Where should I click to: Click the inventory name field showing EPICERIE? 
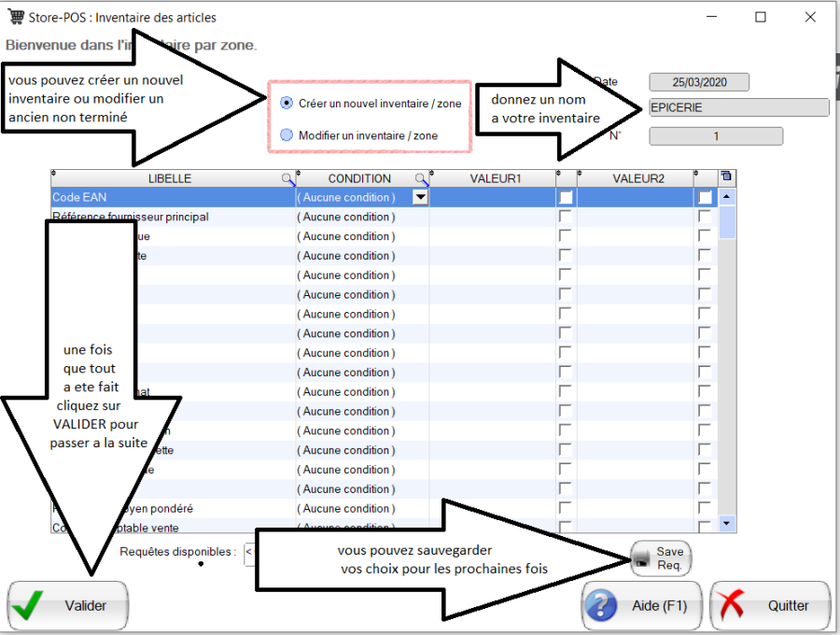pos(737,106)
